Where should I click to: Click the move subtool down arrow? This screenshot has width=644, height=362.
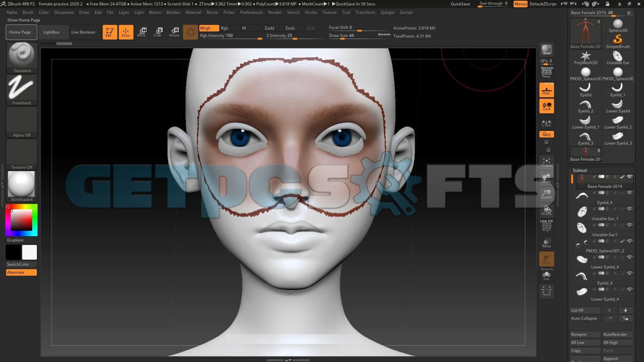click(x=626, y=310)
